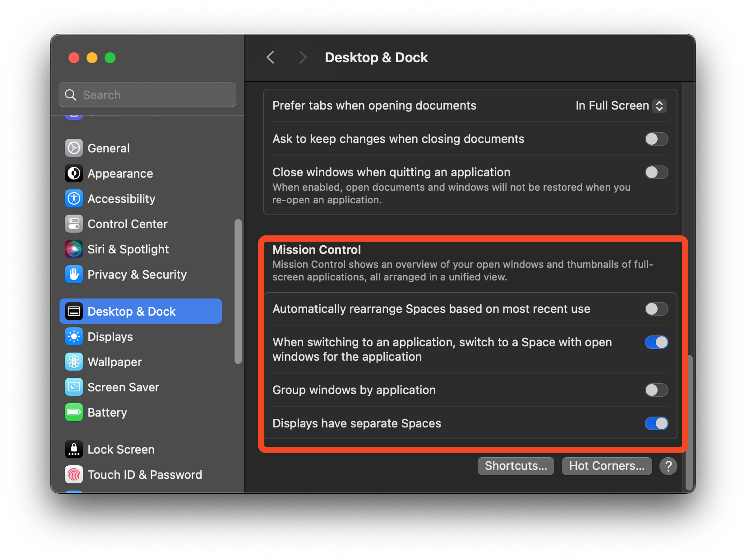Open Control Center settings

click(127, 224)
